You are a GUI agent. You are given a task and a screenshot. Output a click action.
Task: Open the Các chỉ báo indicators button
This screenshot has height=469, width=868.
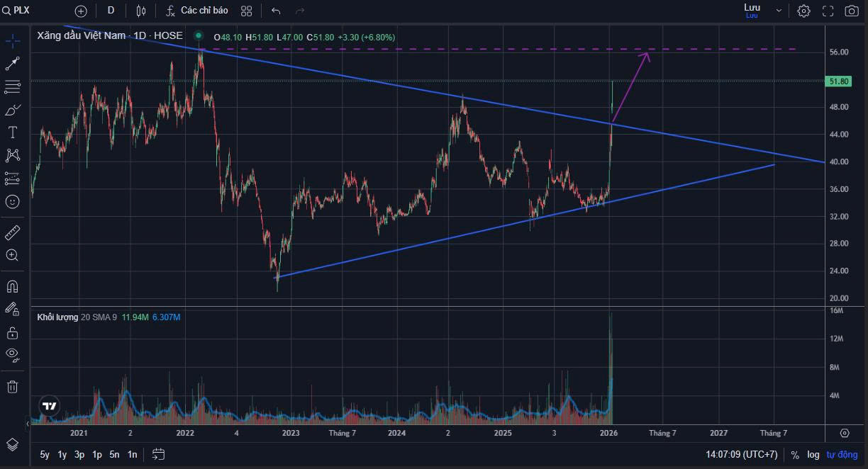click(197, 11)
